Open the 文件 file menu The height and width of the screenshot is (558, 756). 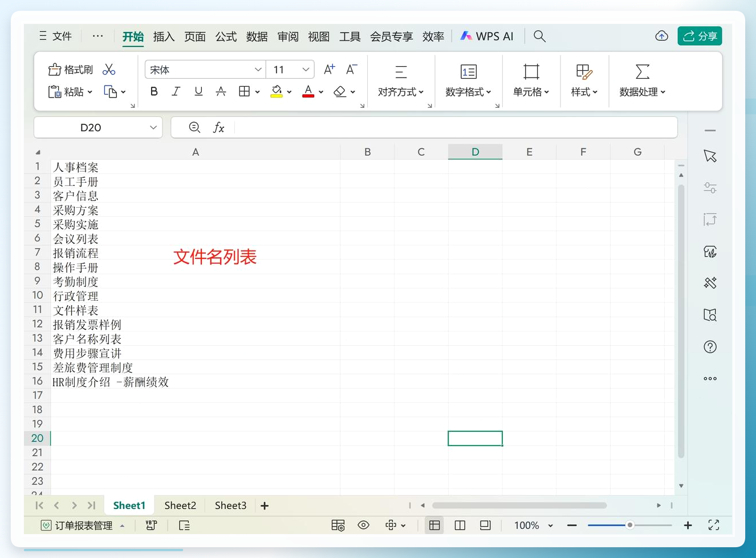click(56, 37)
